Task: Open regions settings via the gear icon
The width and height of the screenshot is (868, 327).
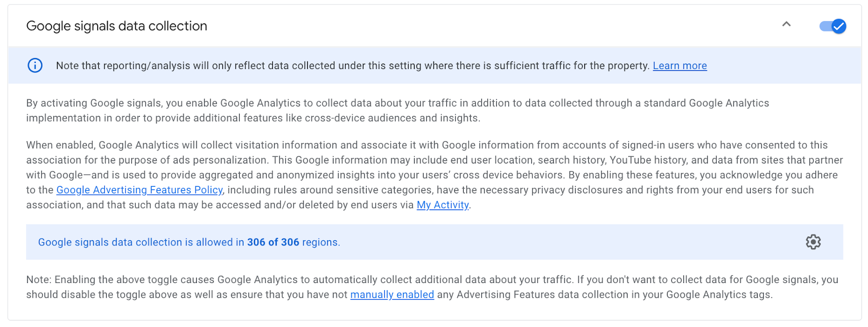Action: coord(813,242)
